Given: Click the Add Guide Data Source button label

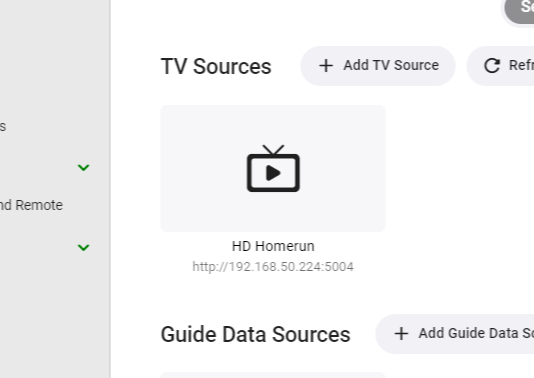Looking at the screenshot, I should pyautogui.click(x=476, y=333).
